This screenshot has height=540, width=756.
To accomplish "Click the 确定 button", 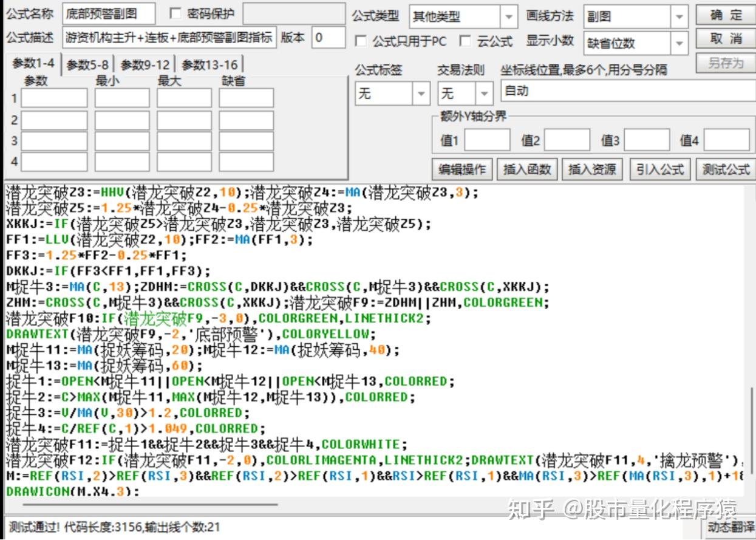I will (725, 15).
